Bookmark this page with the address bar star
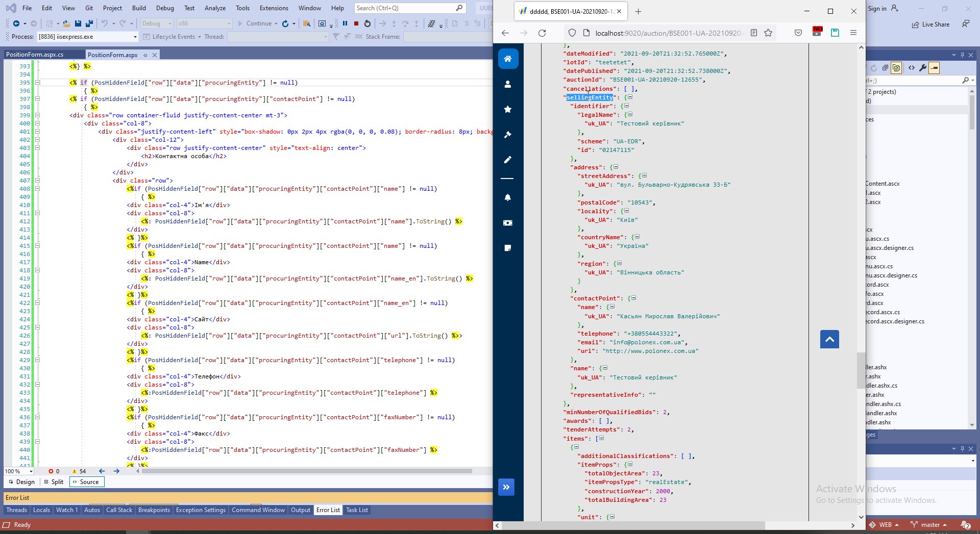Screen dimensions: 980x534 pos(768,33)
